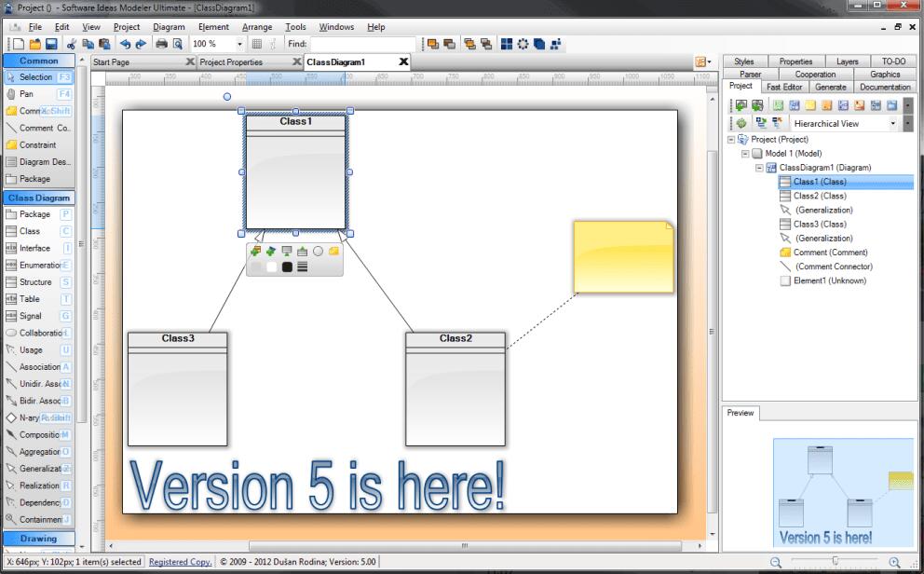Image resolution: width=924 pixels, height=574 pixels.
Task: Click inside the Find search field
Action: pyautogui.click(x=361, y=44)
